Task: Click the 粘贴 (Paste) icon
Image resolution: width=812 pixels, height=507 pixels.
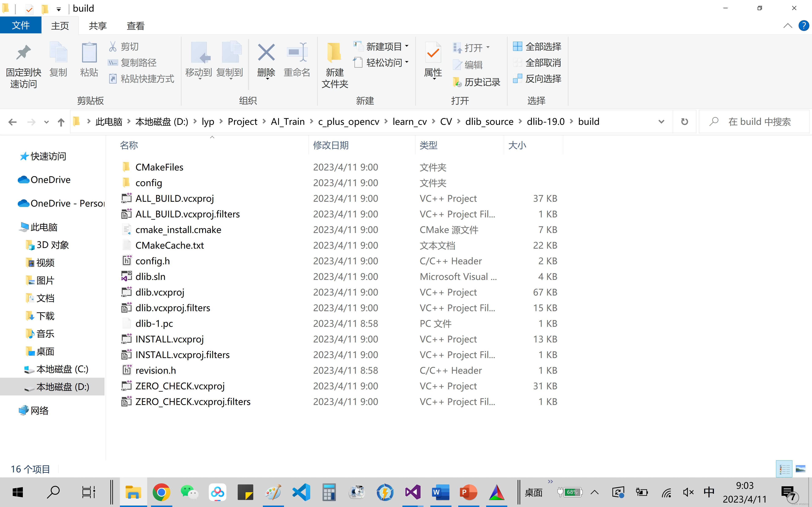Action: pos(89,60)
